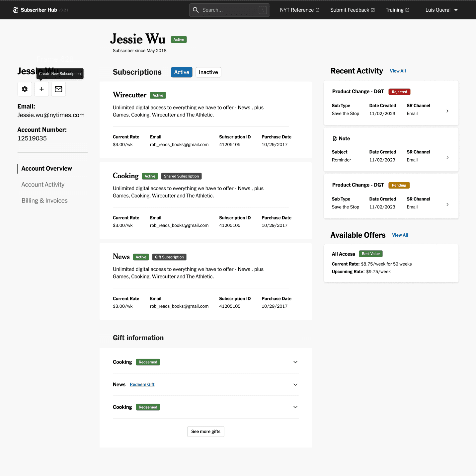Click the external link icon beside Training
Viewport: 476px width, 476px height.
(407, 10)
